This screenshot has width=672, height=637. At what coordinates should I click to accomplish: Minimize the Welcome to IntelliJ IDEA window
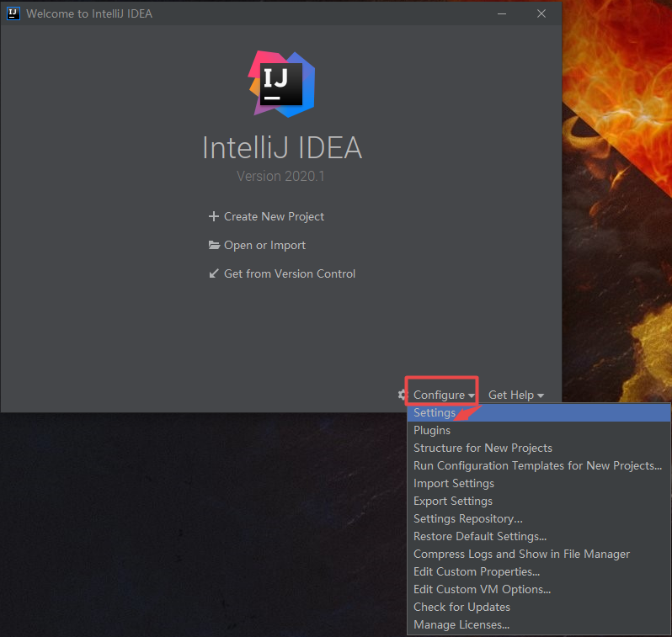tap(502, 13)
